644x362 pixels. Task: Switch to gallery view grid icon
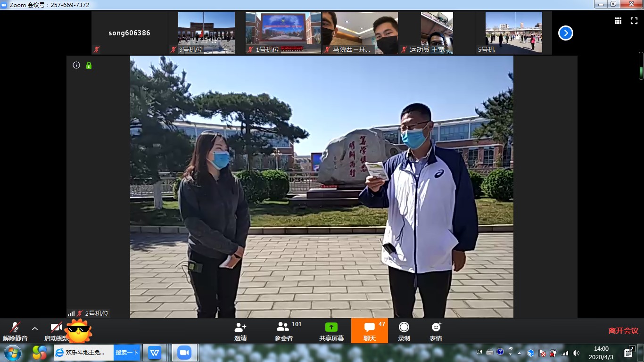[618, 21]
